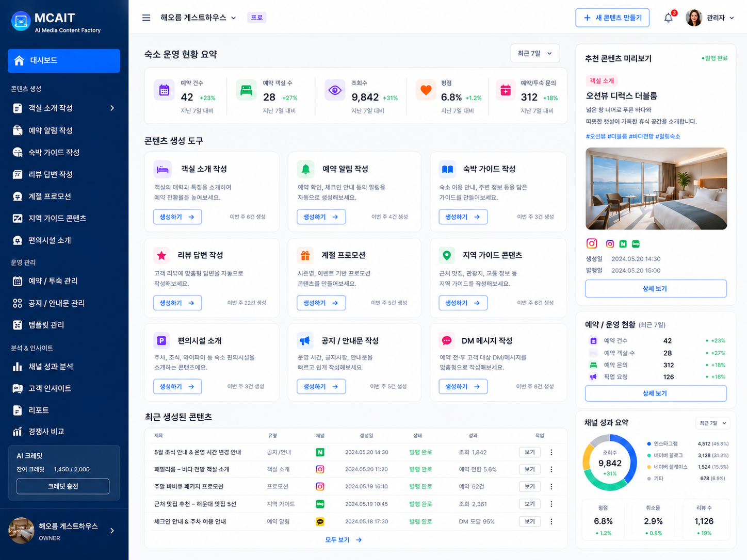Click the 조회수 donut chart
Screen dimensions: 747x560
point(610,463)
